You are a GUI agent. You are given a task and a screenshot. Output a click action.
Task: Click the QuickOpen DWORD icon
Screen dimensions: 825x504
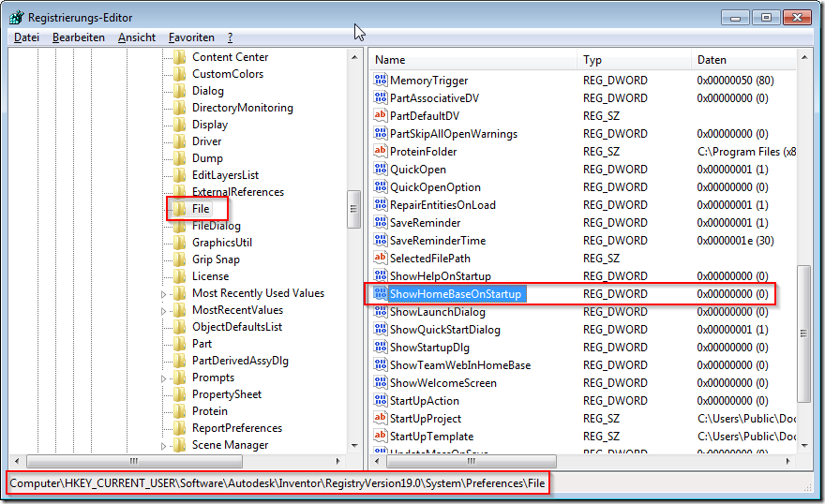coord(380,170)
